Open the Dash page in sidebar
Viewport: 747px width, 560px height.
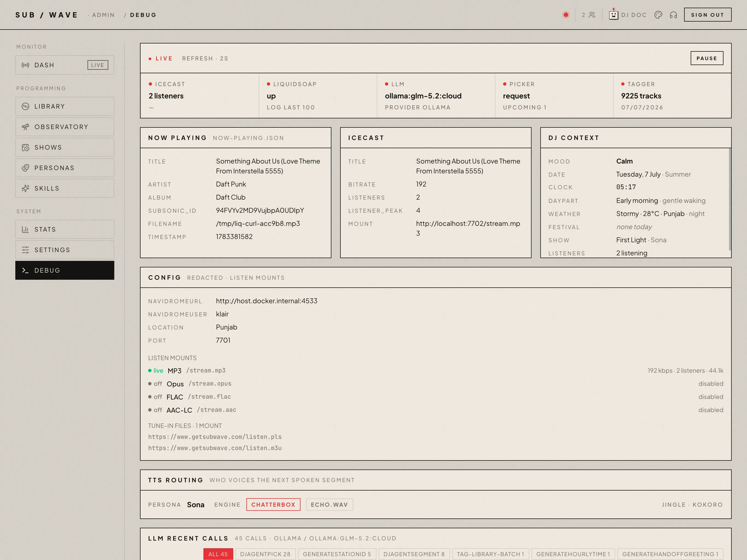65,65
